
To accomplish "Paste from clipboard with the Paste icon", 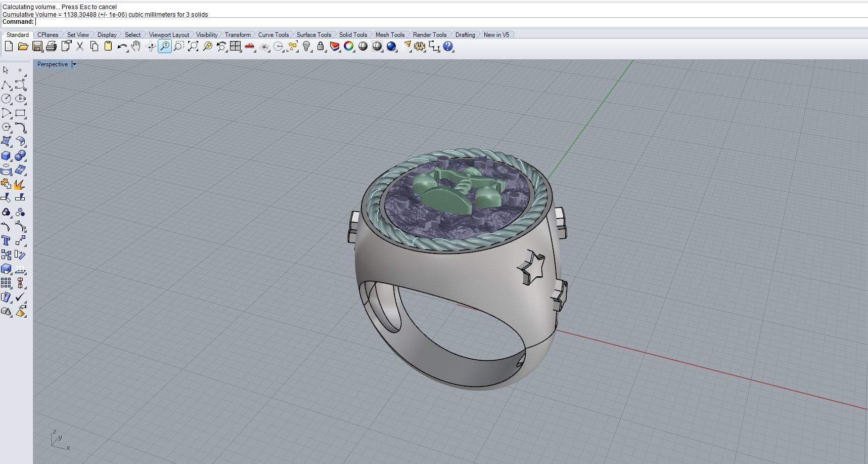I will 108,47.
